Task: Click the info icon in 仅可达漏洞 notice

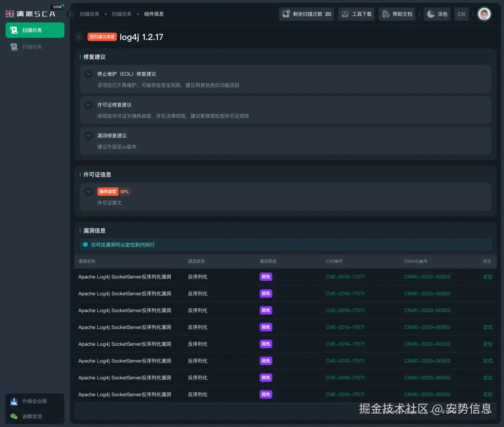Action: click(x=85, y=244)
